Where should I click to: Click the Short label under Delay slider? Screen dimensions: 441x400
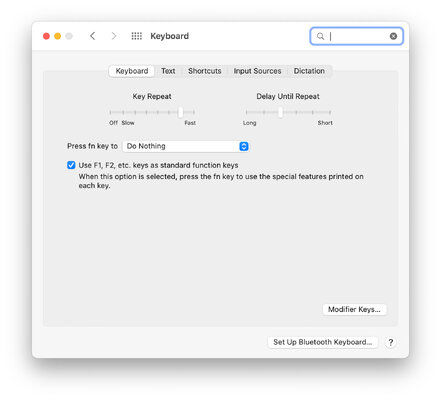point(325,123)
